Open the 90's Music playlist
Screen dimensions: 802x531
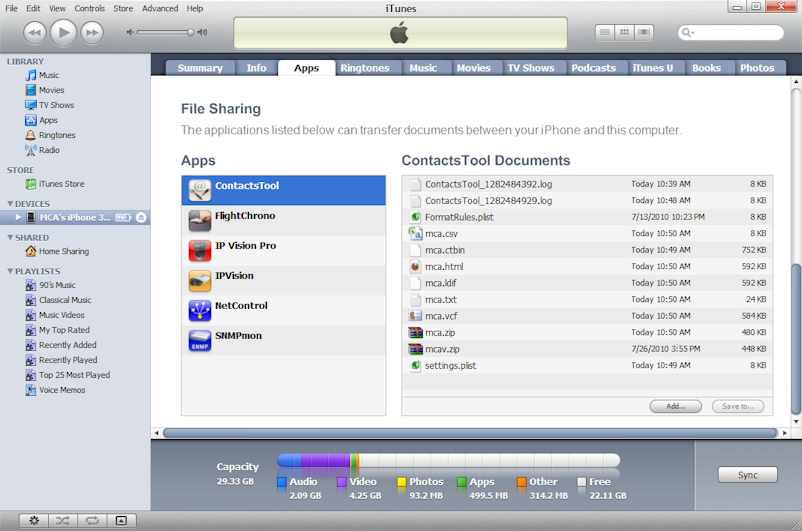57,285
